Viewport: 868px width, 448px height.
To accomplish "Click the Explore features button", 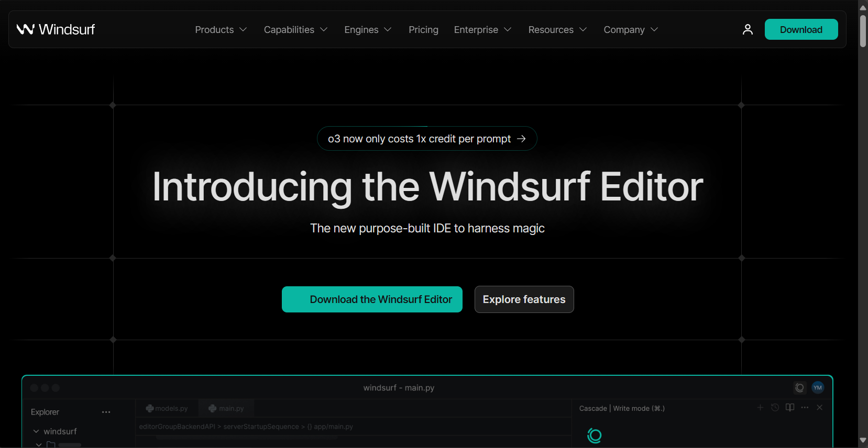I will point(524,299).
